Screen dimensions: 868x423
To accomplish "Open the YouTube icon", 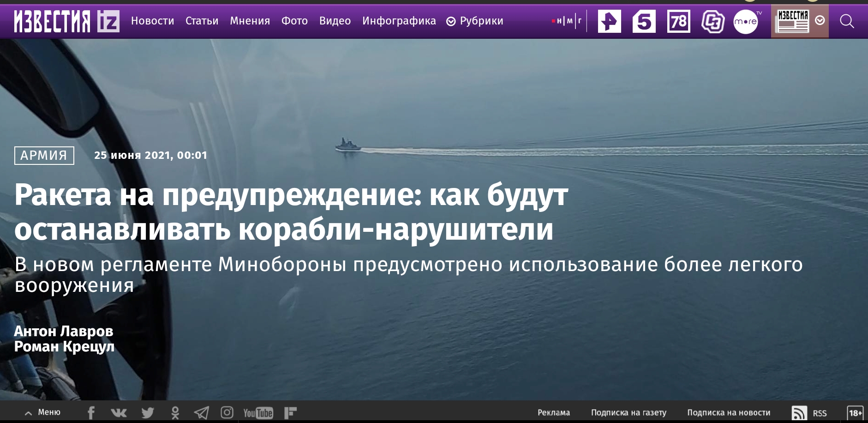I will [x=258, y=412].
